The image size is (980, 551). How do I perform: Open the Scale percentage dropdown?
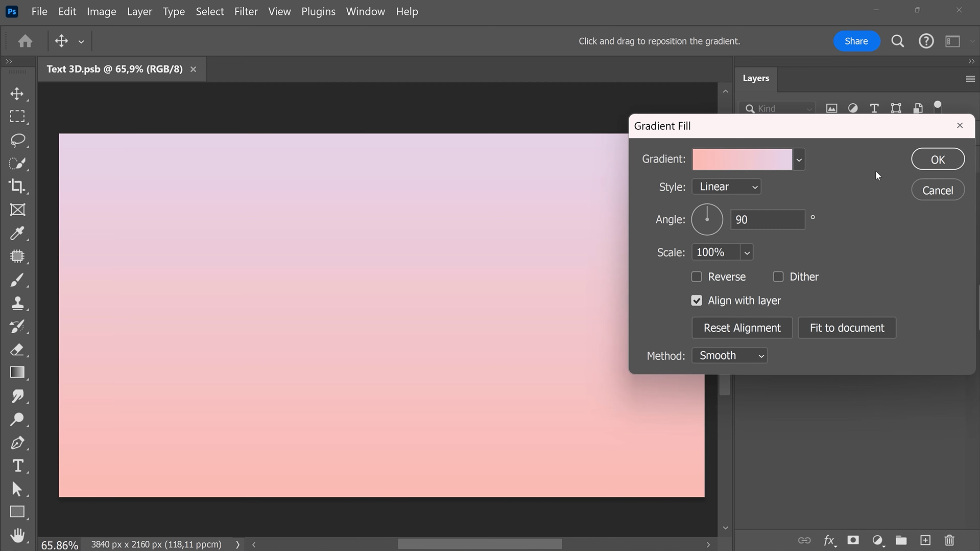pyautogui.click(x=747, y=252)
